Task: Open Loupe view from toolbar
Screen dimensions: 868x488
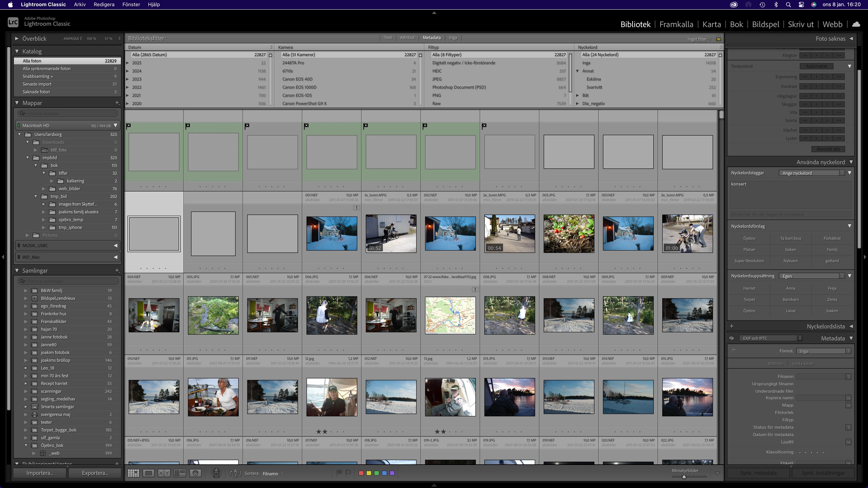Action: 148,473
